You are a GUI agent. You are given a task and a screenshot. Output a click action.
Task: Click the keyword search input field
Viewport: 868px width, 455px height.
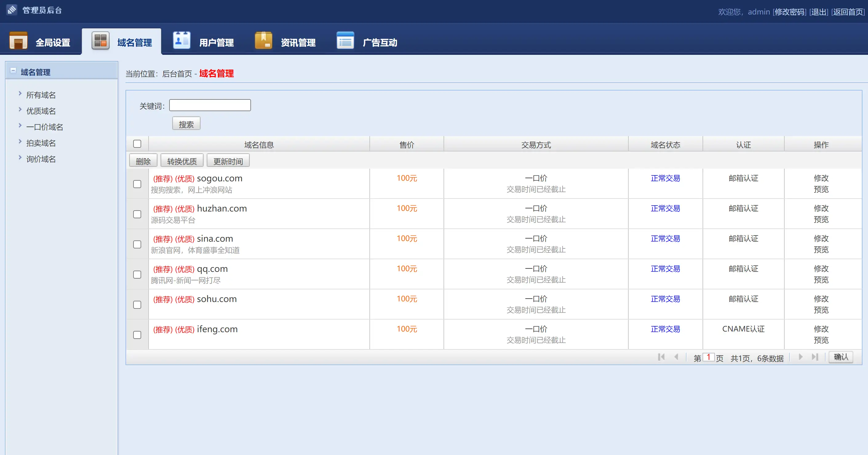209,105
